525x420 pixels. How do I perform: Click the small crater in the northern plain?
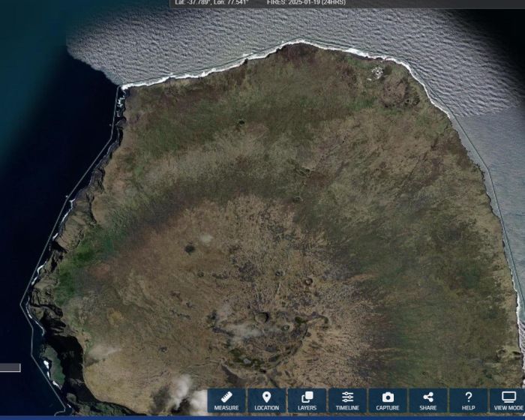[241, 121]
